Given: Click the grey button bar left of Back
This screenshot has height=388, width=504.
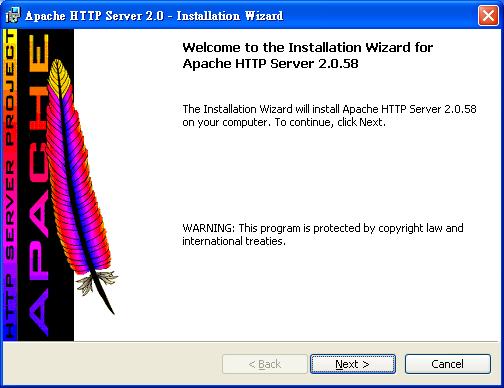Looking at the screenshot, I should (x=112, y=363).
